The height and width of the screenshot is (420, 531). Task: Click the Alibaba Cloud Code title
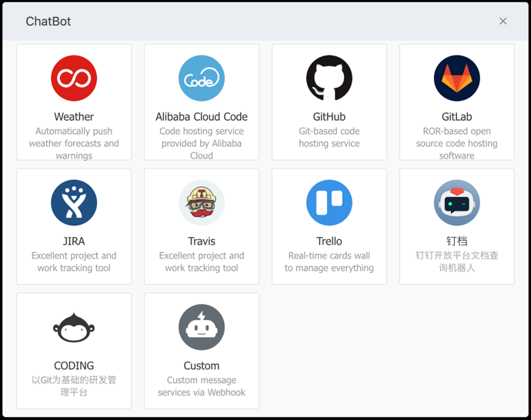(202, 117)
